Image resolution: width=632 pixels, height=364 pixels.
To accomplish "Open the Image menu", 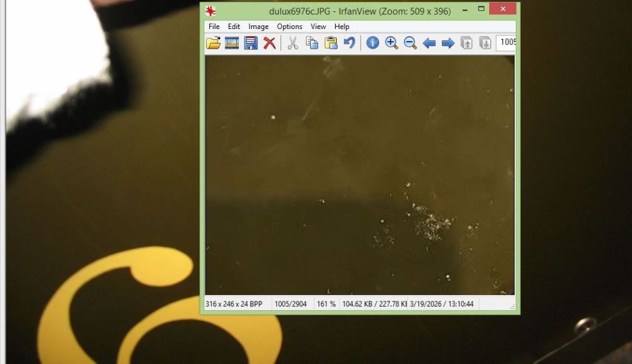I will tap(258, 27).
